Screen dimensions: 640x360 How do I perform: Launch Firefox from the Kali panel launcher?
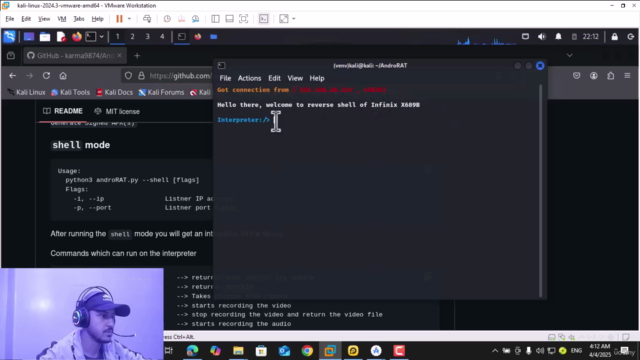coord(76,37)
